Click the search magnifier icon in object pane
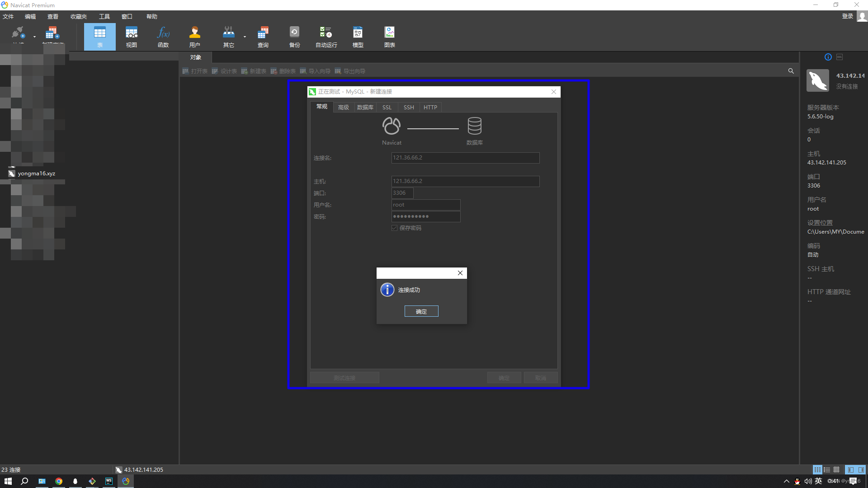 point(791,71)
